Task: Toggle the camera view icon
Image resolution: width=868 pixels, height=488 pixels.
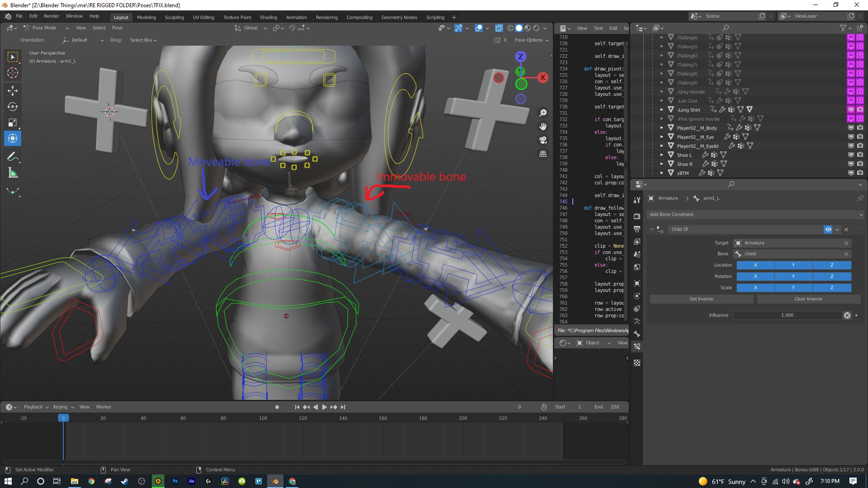Action: point(543,141)
